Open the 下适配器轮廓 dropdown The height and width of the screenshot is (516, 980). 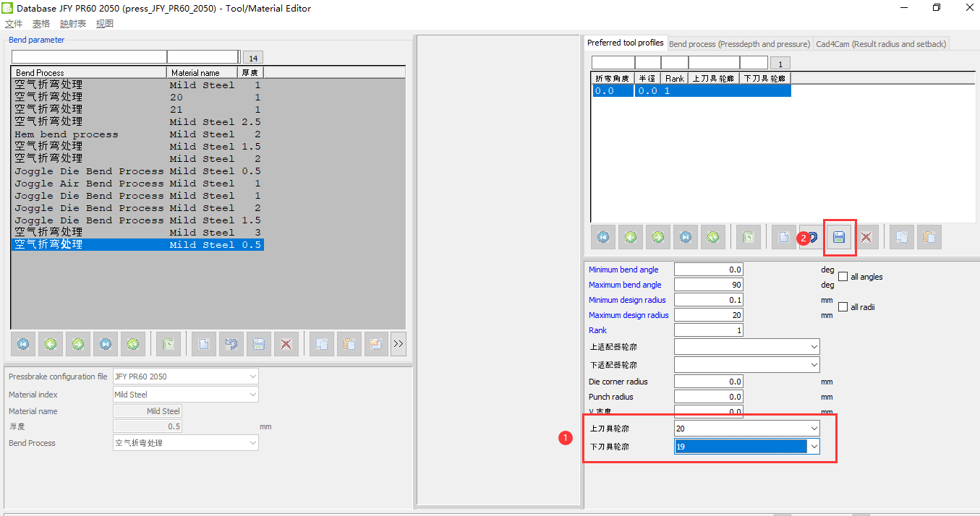point(814,365)
